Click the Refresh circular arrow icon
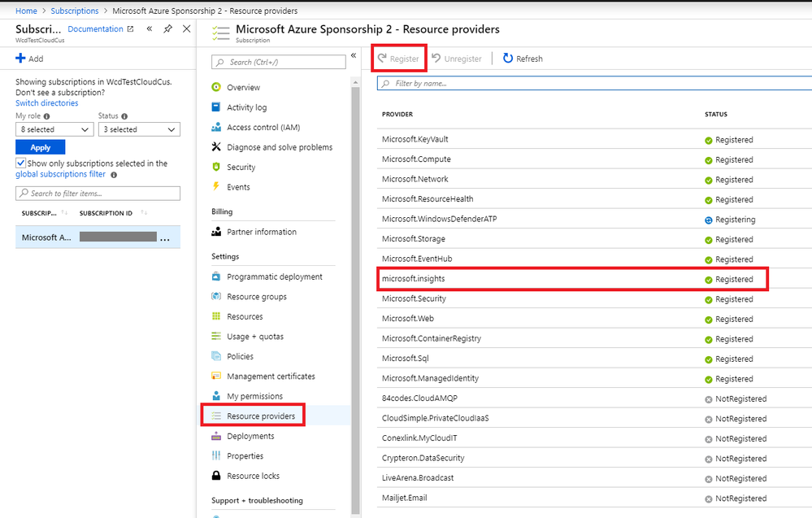Viewport: 812px width, 518px height. tap(508, 58)
